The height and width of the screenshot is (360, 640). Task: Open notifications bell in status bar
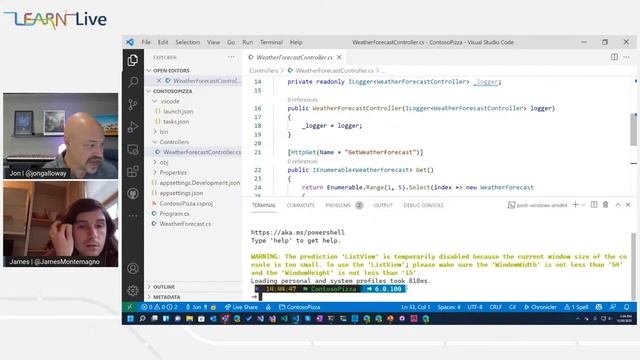[627, 307]
